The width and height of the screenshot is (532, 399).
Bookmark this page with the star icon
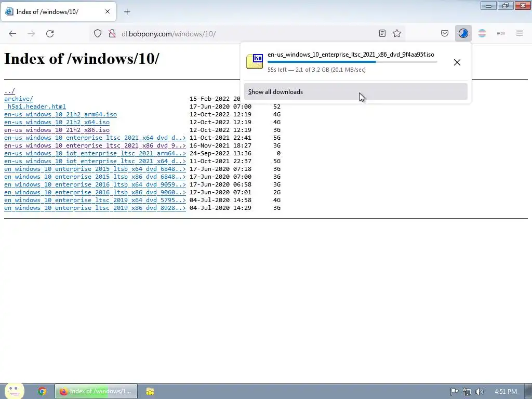(x=397, y=33)
